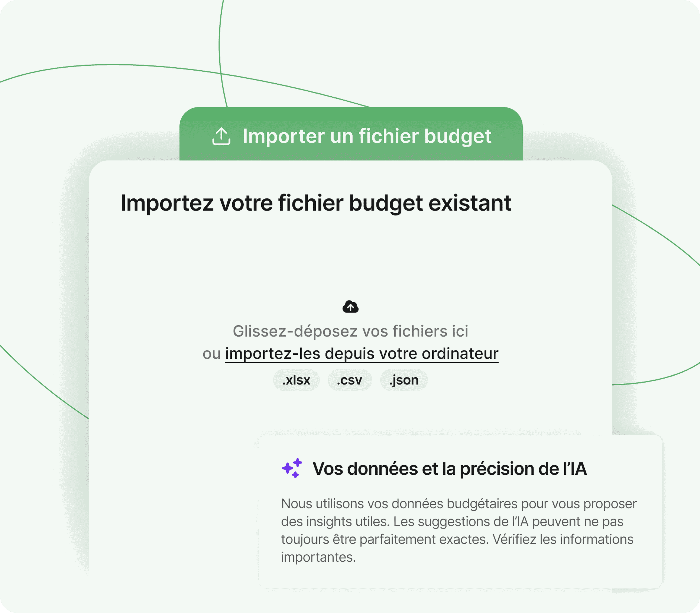Open "importez-les depuis votre ordinateur" link
The width and height of the screenshot is (700, 613).
click(x=362, y=354)
